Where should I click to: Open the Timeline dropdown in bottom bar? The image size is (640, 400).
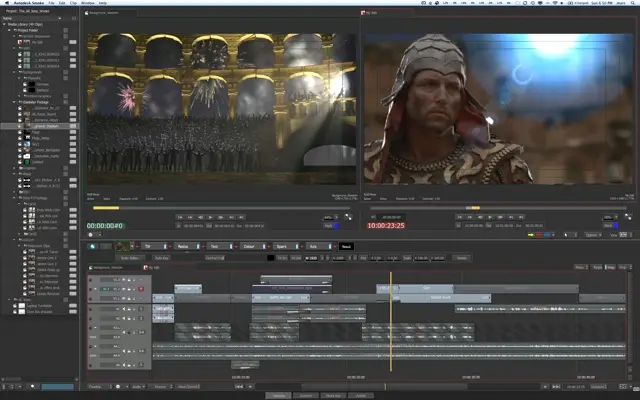[x=100, y=386]
